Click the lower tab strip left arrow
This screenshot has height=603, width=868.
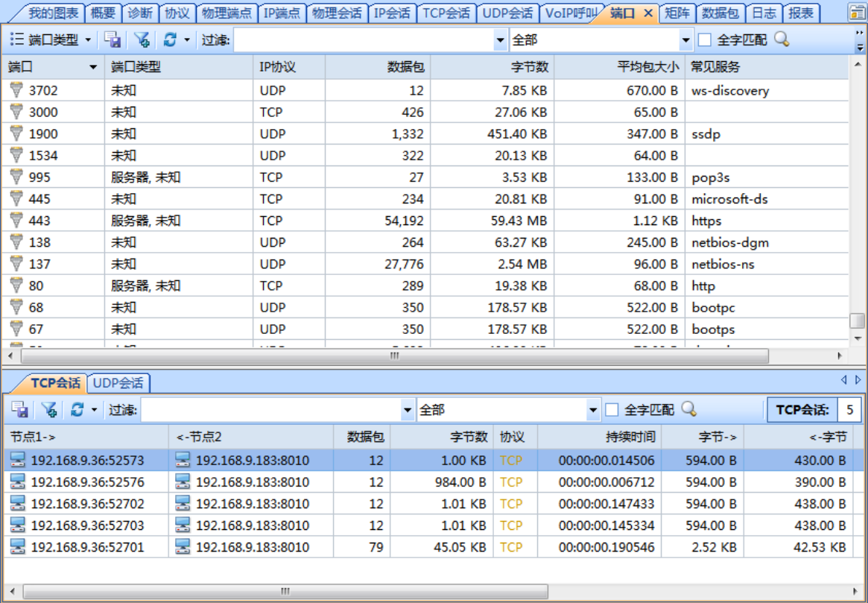click(844, 380)
